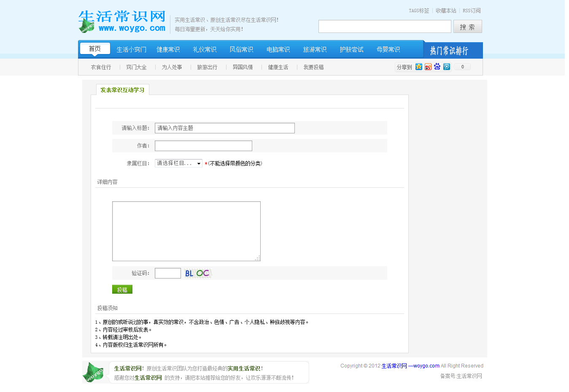Click into the 详细内容 textarea
The height and width of the screenshot is (392, 569).
(x=186, y=231)
